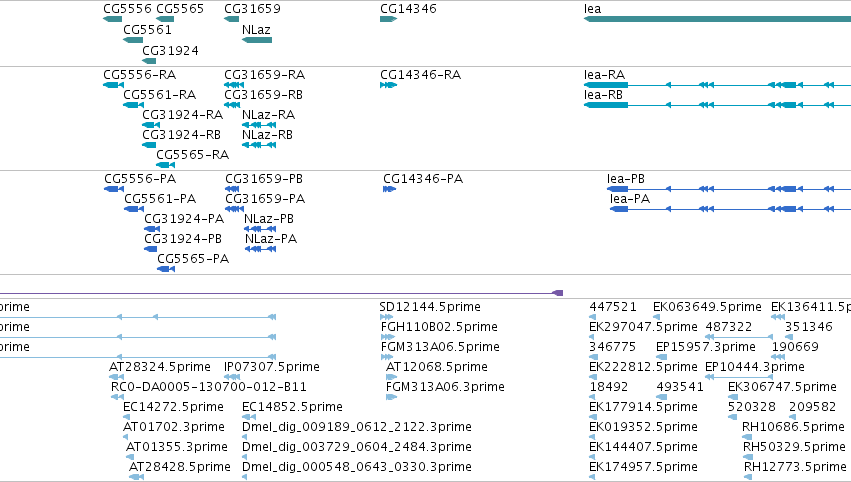Open EST SD12144.5prime
Viewport: 851px width, 482px height.
pyautogui.click(x=430, y=307)
